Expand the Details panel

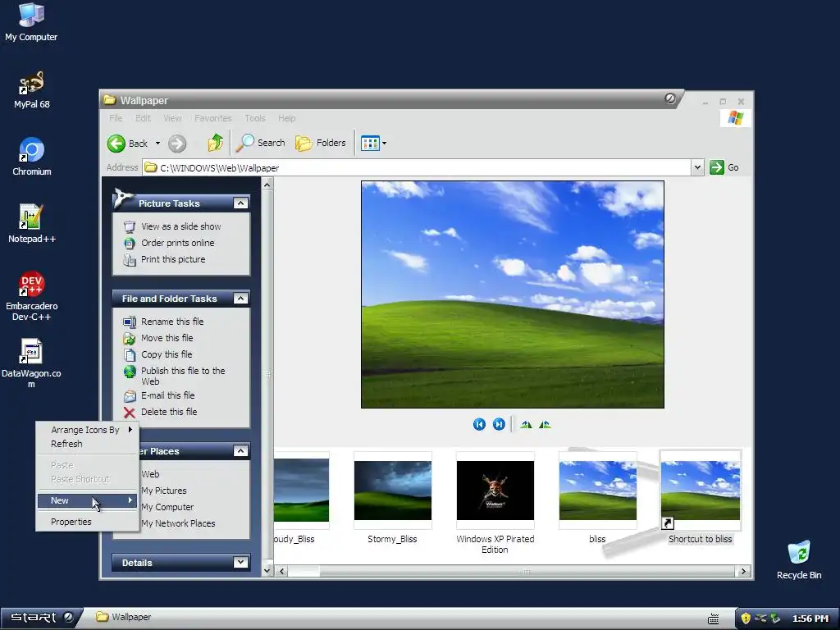tap(240, 563)
